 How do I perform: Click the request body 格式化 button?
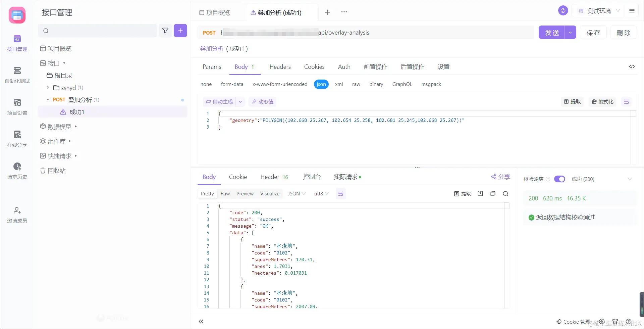tap(602, 102)
